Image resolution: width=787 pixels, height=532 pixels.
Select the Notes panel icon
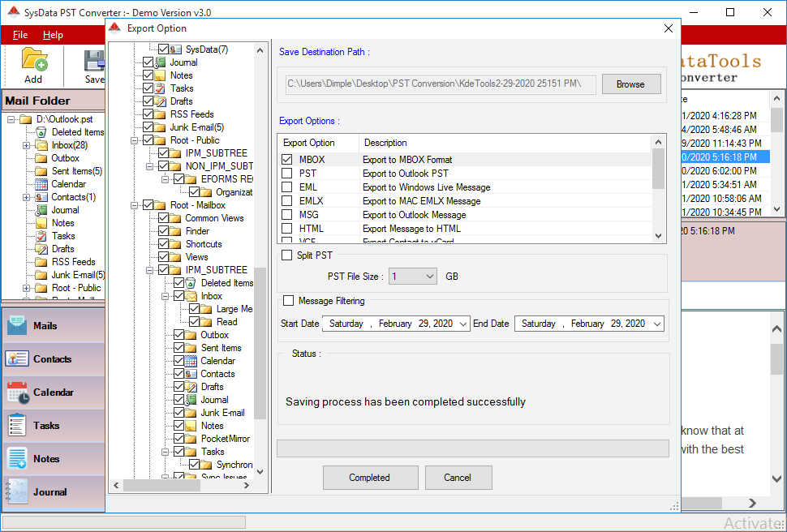[17, 459]
